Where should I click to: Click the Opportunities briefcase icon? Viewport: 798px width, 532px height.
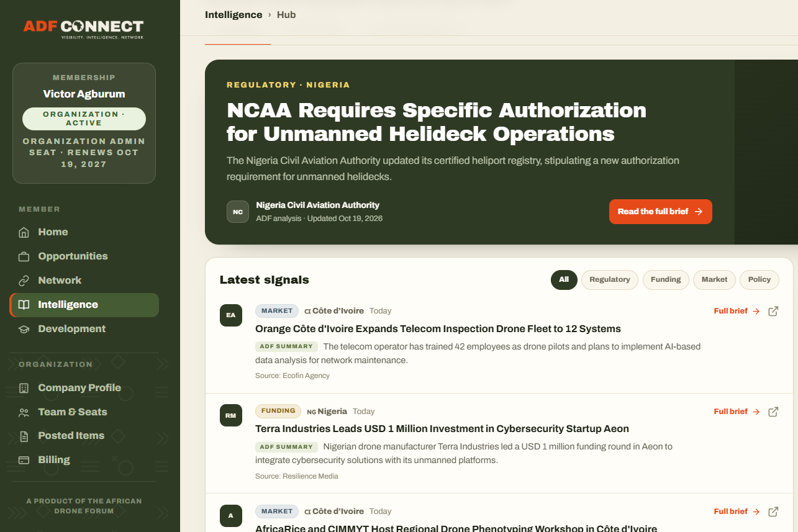click(x=24, y=256)
